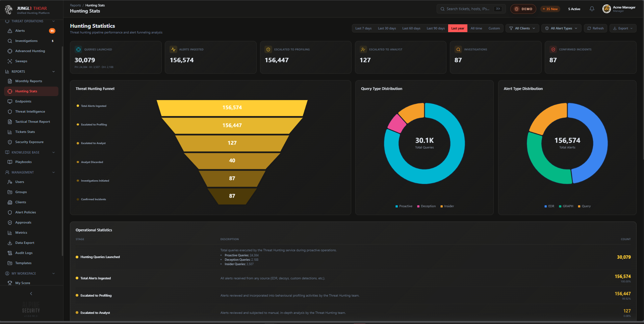Click the Users people icon
The width and height of the screenshot is (644, 324).
10,182
